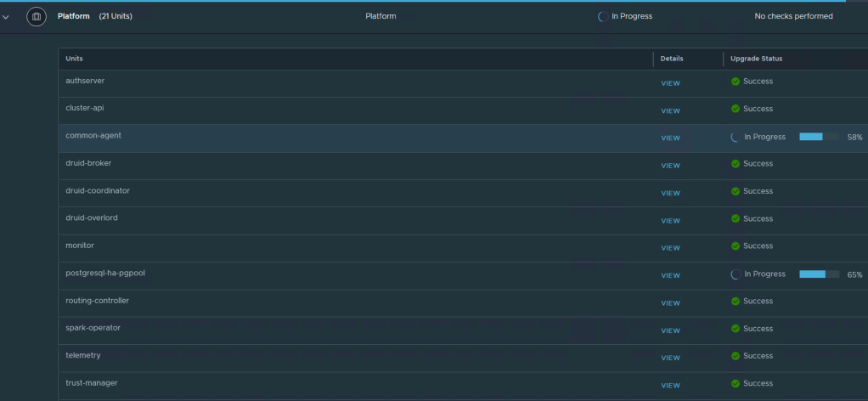Click the Success check icon for trust-manager

(736, 383)
